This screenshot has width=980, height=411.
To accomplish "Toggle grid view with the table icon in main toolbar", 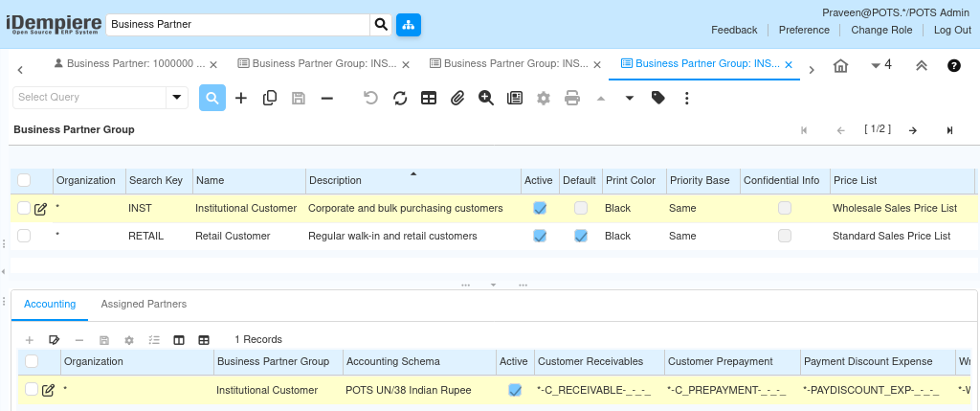I will (429, 98).
